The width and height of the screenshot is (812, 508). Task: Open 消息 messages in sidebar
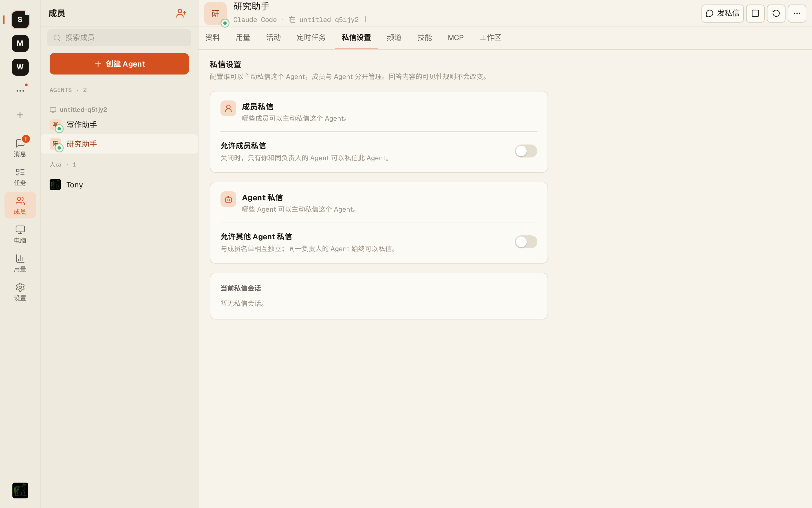[x=20, y=148]
